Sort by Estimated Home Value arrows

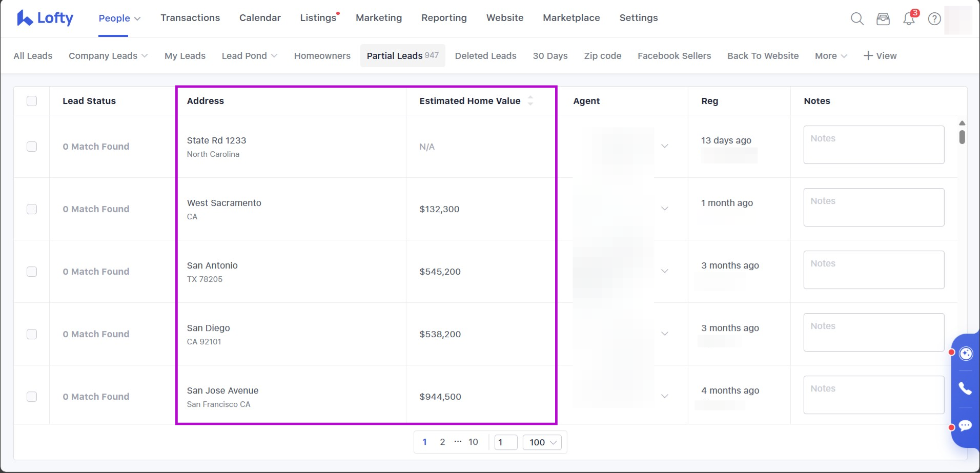530,101
